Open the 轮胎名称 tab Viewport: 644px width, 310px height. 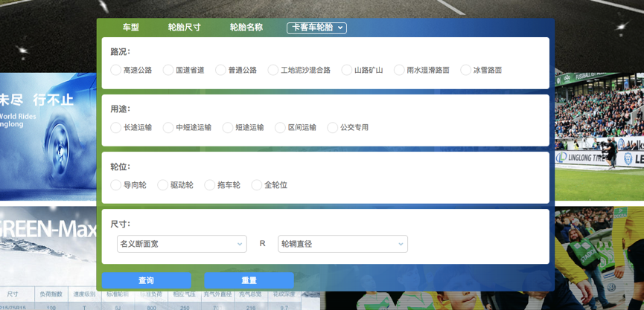click(x=246, y=28)
